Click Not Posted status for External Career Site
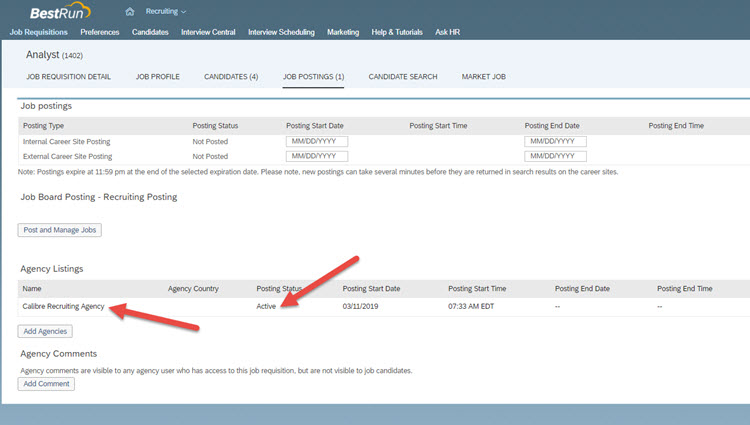 coord(210,156)
